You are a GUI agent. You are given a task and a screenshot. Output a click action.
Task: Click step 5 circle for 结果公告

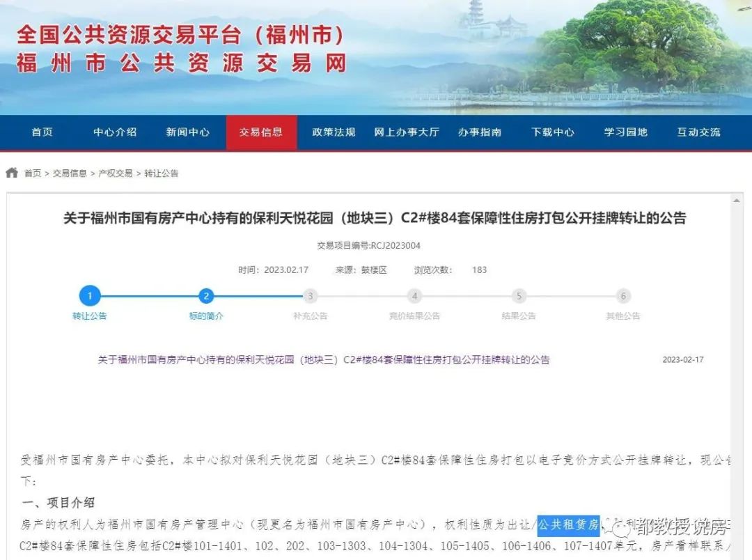519,295
